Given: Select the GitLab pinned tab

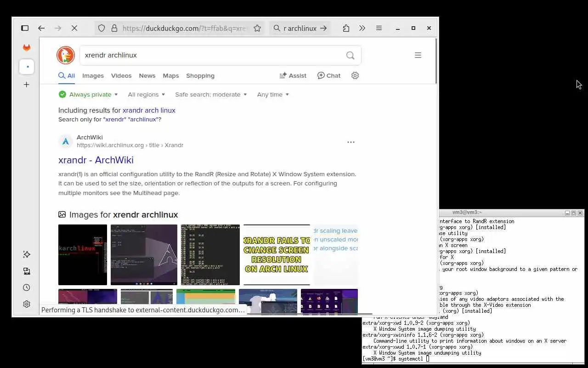Looking at the screenshot, I should (27, 48).
